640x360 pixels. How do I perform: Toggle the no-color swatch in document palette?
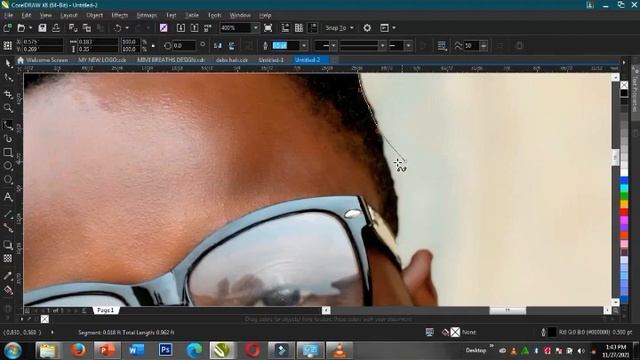click(x=45, y=319)
